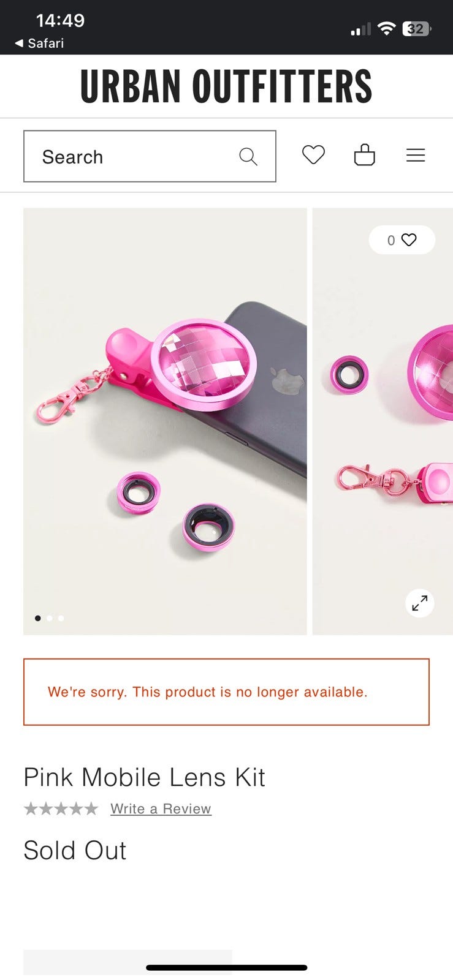
Task: Select the third carousel dot indicator
Action: [61, 618]
